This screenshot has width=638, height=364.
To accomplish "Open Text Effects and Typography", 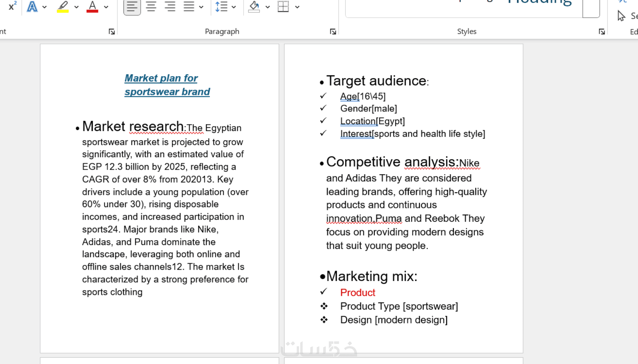I will point(32,6).
